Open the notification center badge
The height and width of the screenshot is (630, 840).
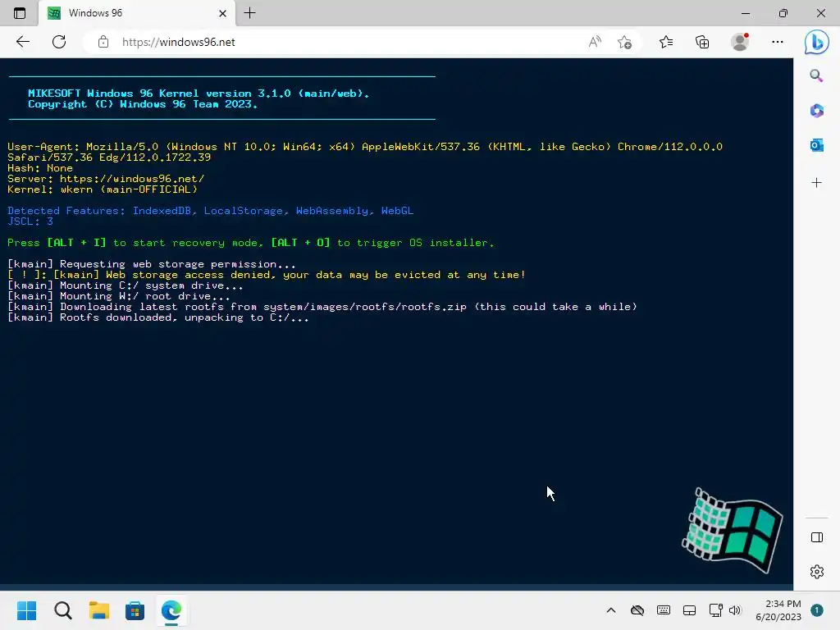[x=816, y=610]
